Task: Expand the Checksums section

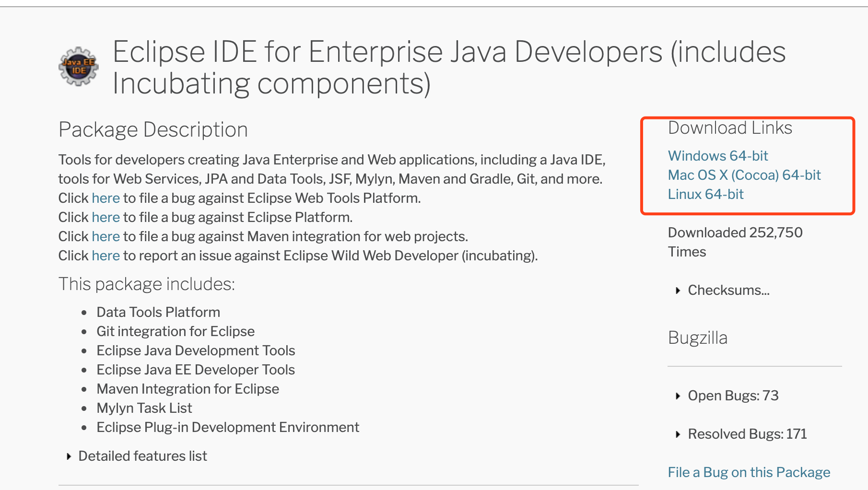Action: click(722, 290)
